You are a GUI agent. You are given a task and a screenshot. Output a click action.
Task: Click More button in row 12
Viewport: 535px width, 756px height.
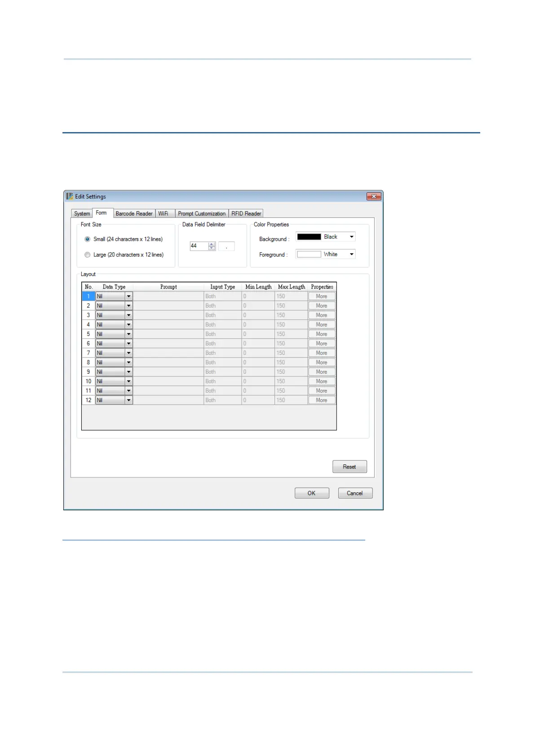(x=322, y=400)
